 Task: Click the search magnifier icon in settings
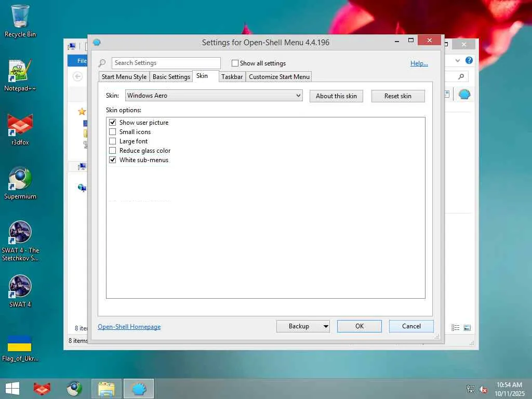click(x=102, y=63)
